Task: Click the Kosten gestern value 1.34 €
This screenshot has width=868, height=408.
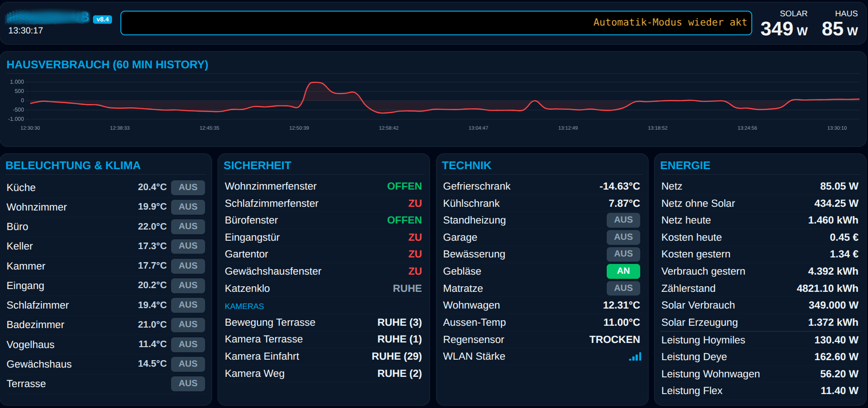Action: pos(844,254)
